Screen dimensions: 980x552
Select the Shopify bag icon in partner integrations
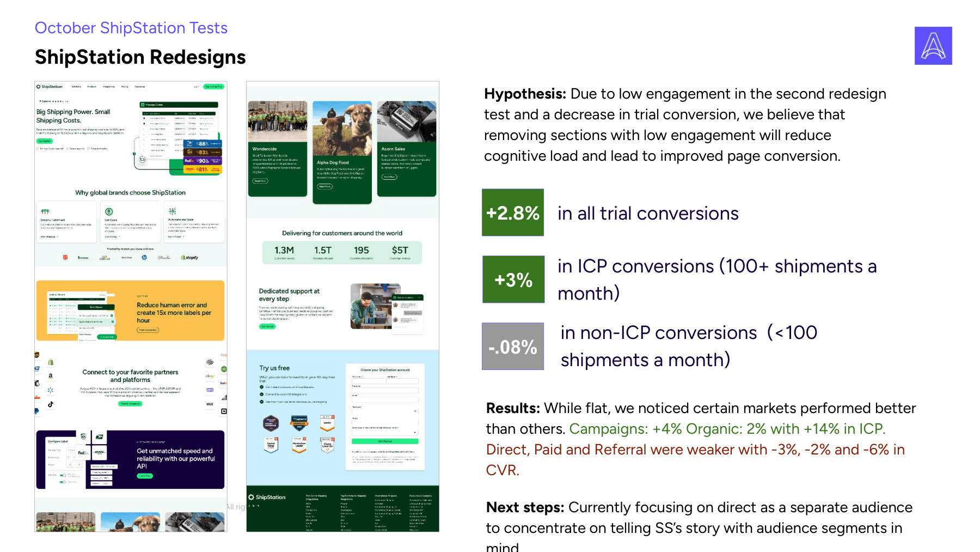click(x=51, y=362)
